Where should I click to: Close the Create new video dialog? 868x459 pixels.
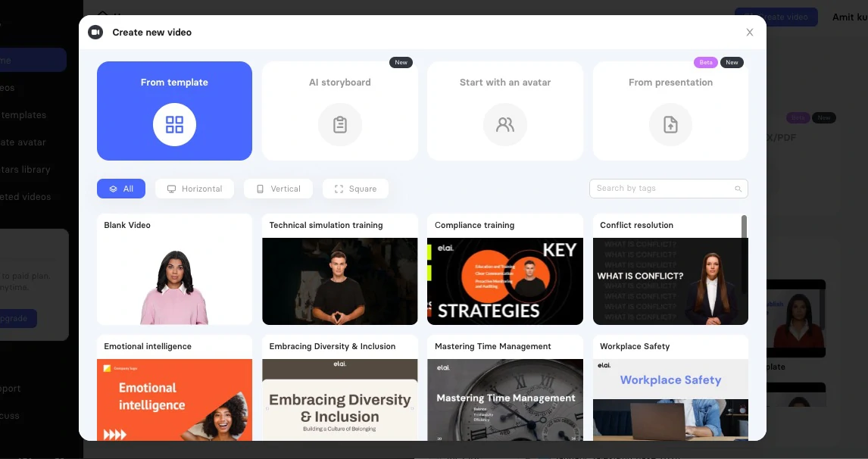click(750, 32)
